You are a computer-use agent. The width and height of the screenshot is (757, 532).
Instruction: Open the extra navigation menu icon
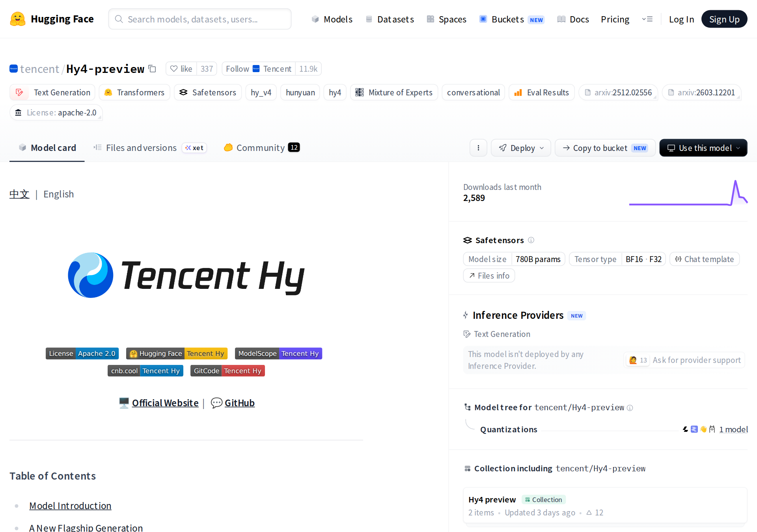[x=647, y=19]
